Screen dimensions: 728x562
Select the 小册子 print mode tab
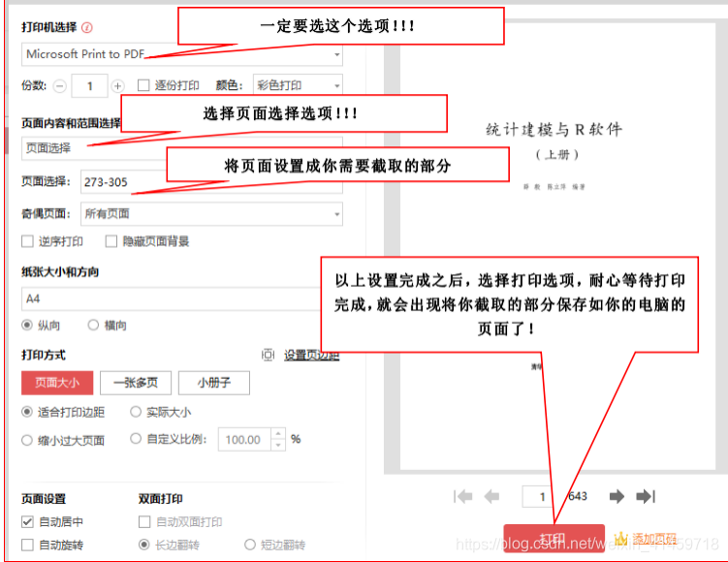pyautogui.click(x=214, y=383)
